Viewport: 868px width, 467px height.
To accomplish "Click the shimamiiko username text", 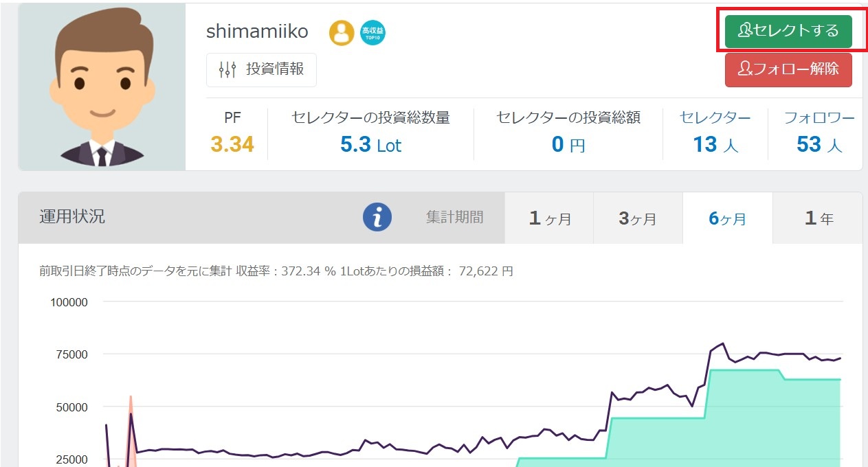I will [257, 32].
